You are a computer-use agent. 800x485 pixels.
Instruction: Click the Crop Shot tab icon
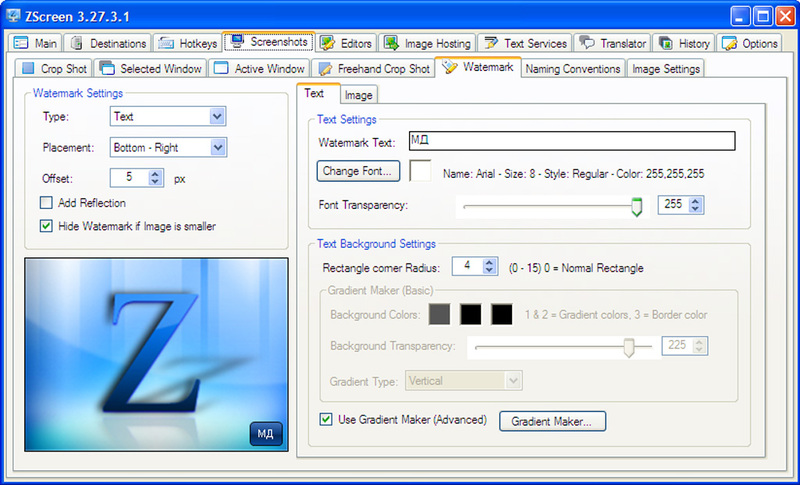29,68
